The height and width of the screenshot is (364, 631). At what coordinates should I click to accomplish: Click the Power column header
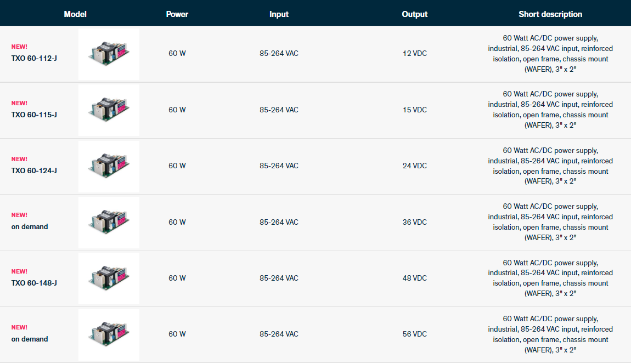177,14
